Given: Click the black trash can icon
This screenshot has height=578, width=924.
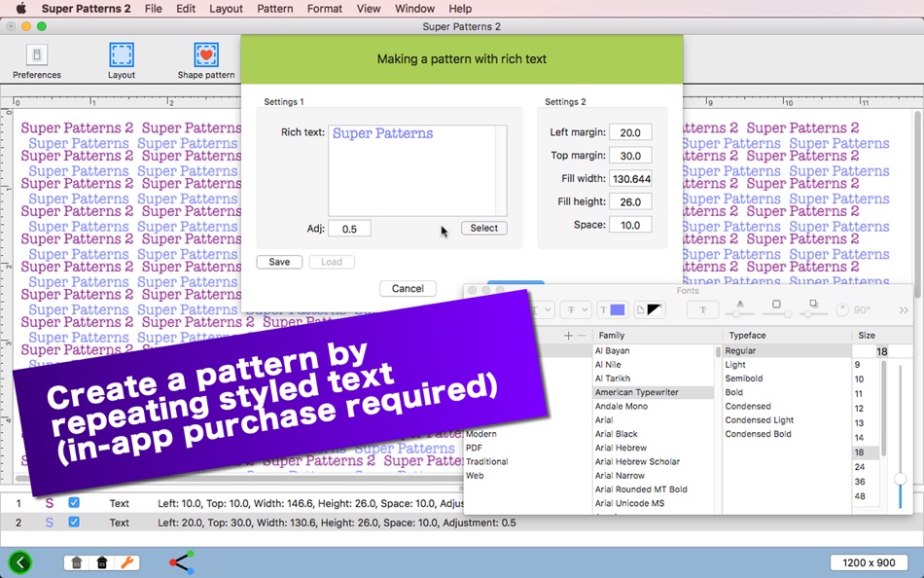Looking at the screenshot, I should click(x=102, y=562).
